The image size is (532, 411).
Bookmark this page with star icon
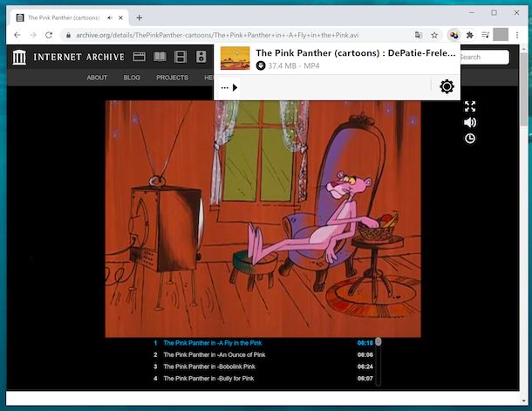pyautogui.click(x=434, y=35)
